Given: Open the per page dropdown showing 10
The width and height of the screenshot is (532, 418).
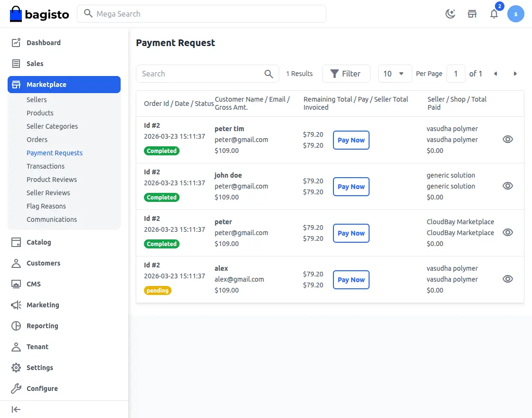Looking at the screenshot, I should [394, 74].
